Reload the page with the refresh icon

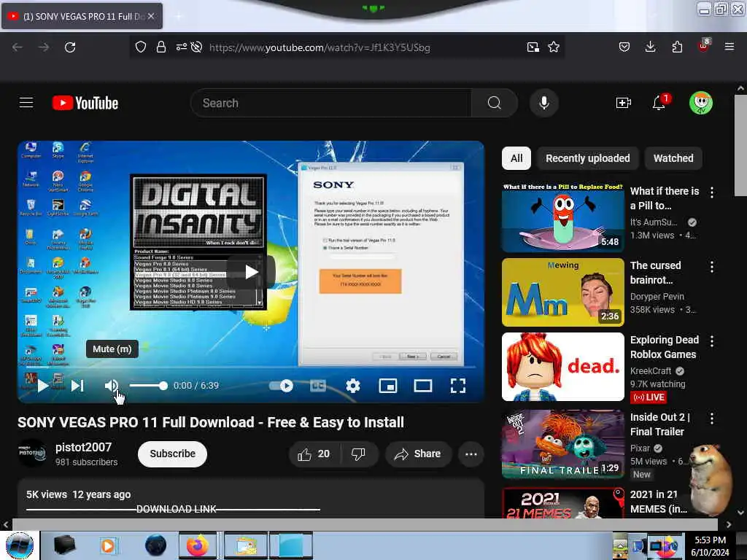(70, 47)
